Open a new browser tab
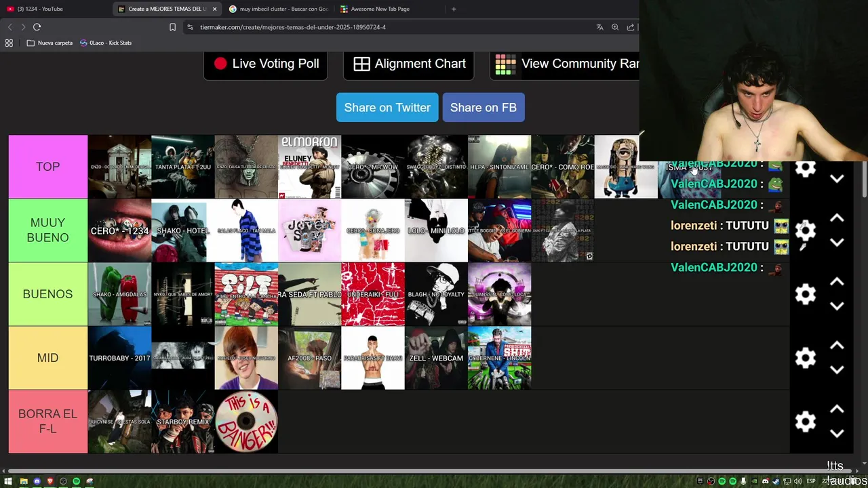The height and width of the screenshot is (488, 868). click(454, 9)
